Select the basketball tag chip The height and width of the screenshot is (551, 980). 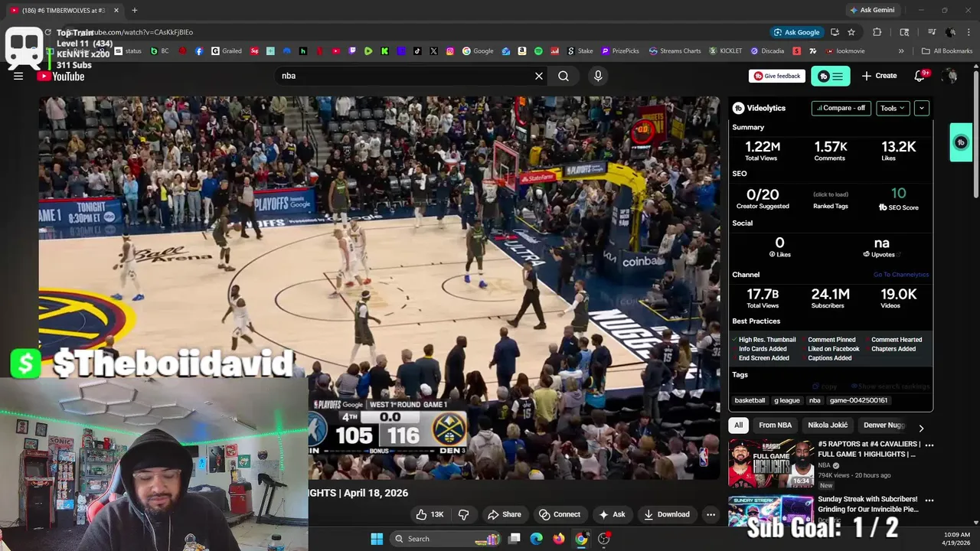coord(750,400)
